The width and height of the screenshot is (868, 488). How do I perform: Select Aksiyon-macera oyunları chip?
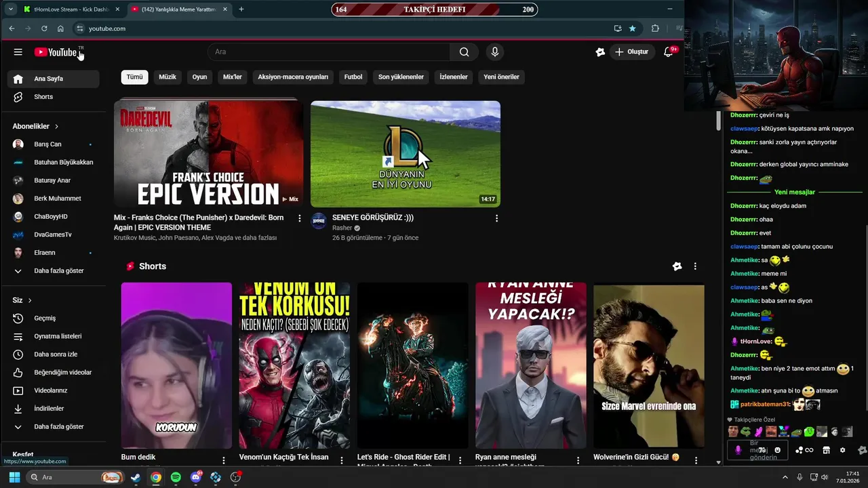[x=293, y=77]
